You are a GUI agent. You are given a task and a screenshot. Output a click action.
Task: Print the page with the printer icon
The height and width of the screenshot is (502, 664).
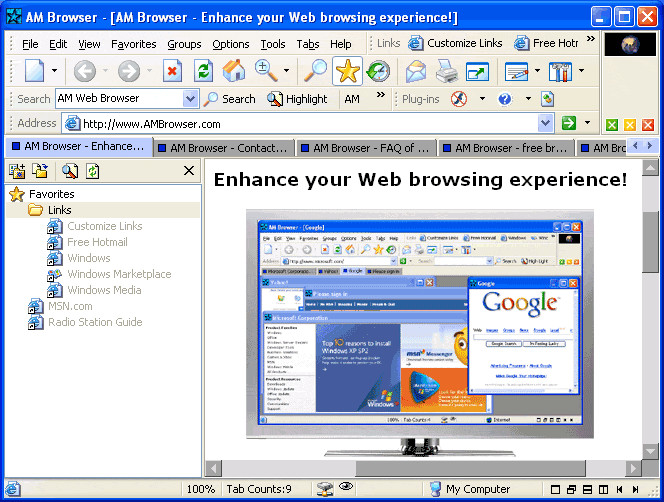(x=447, y=71)
